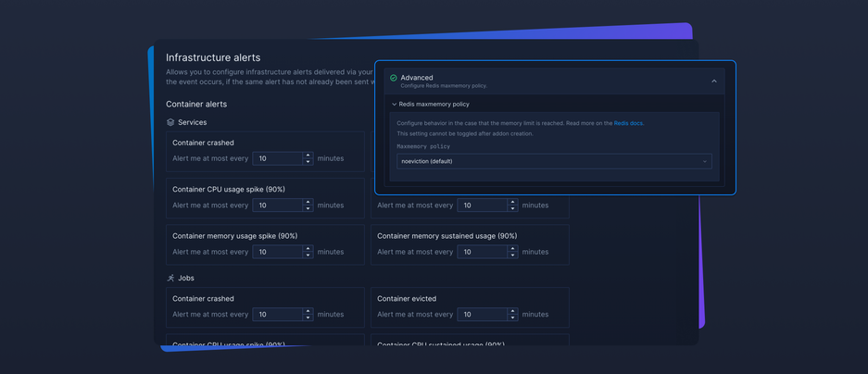Image resolution: width=868 pixels, height=374 pixels.
Task: Click the Maxmemory policy field label
Action: coord(423,146)
